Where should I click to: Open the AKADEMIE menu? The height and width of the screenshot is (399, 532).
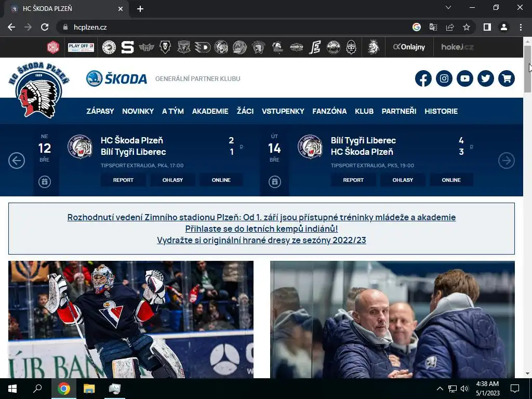(x=210, y=111)
